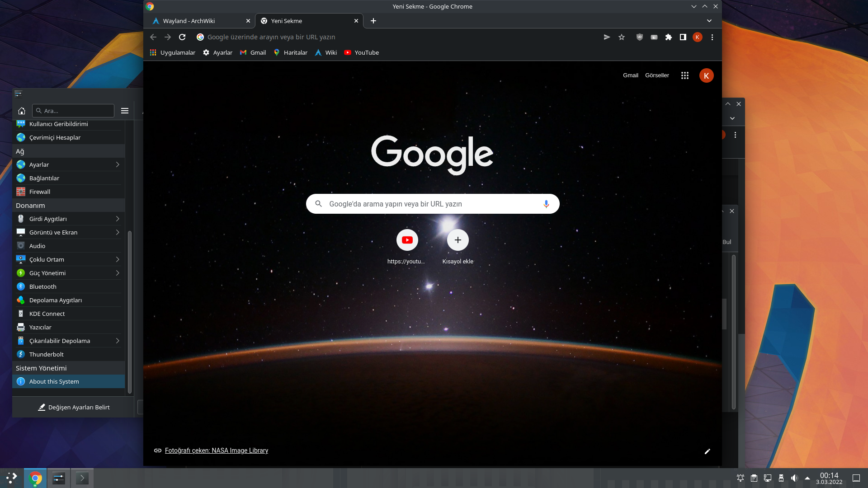Toggle 'Değişen Ayarları Belirt' highlight option
868x488 pixels.
(74, 407)
